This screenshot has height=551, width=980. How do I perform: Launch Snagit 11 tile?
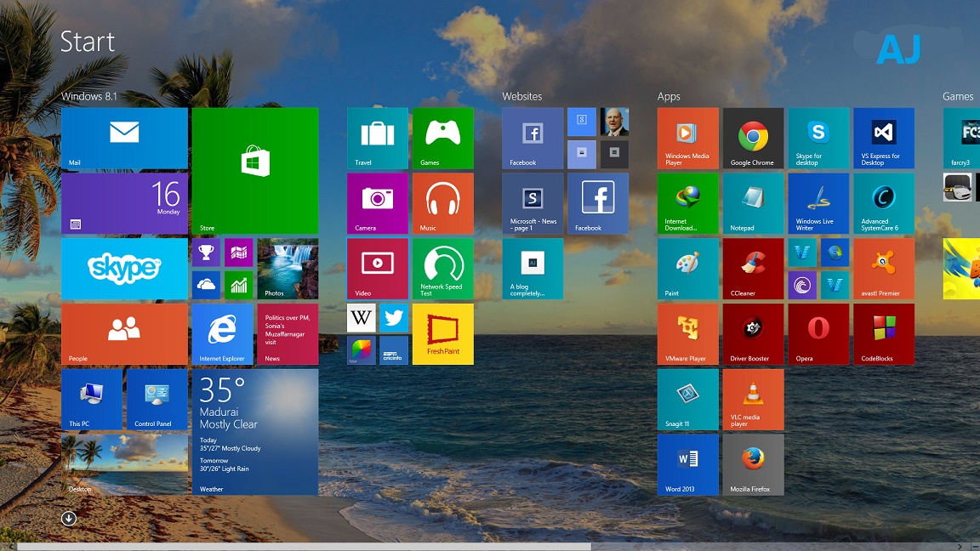687,399
